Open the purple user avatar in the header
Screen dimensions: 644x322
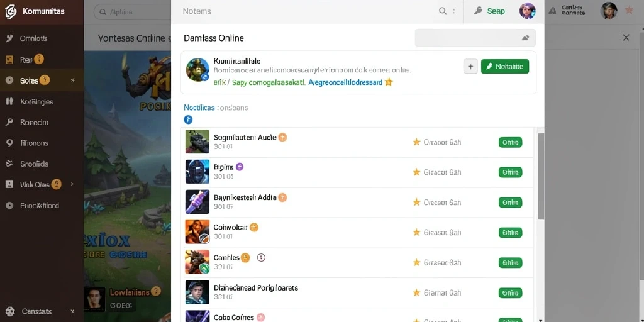click(x=528, y=11)
